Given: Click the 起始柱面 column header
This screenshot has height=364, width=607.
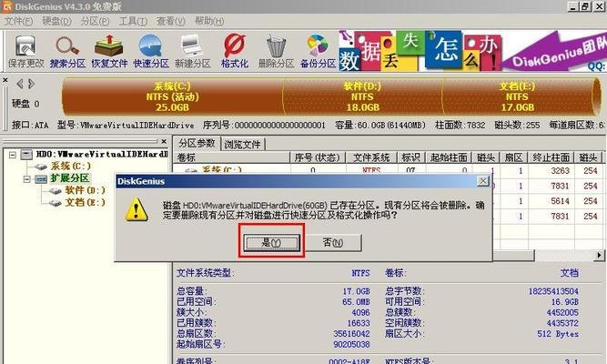Looking at the screenshot, I should click(449, 157).
